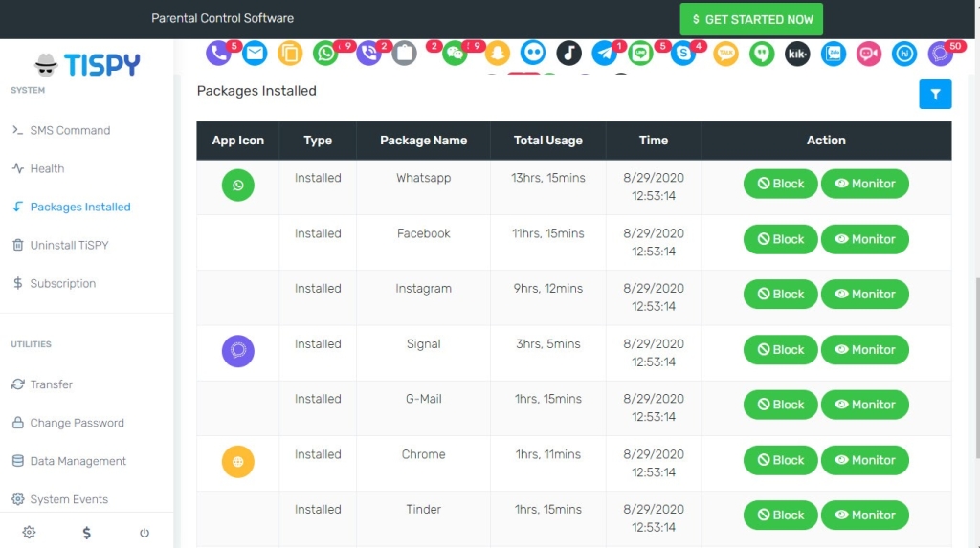Open the TikTok icon

click(x=568, y=54)
